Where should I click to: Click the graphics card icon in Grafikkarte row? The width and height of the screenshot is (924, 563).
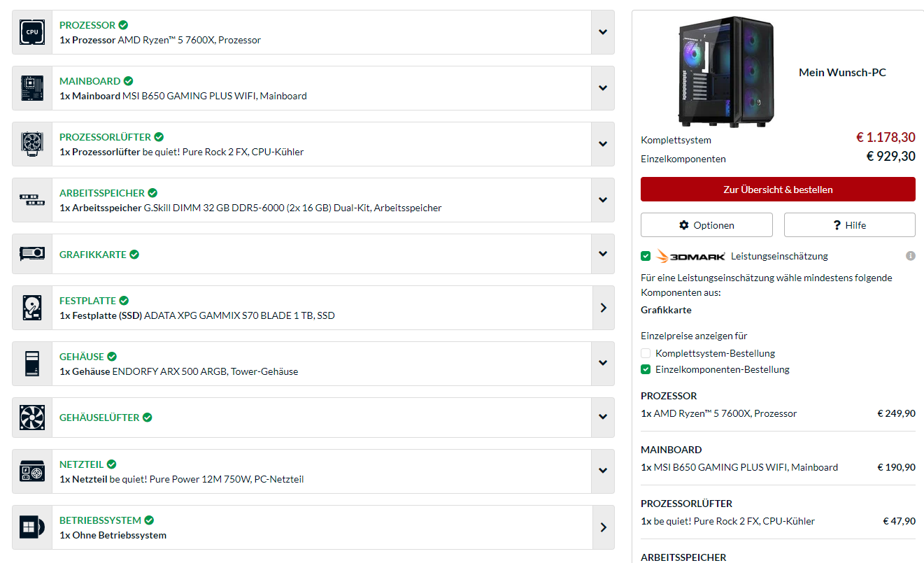click(x=32, y=253)
